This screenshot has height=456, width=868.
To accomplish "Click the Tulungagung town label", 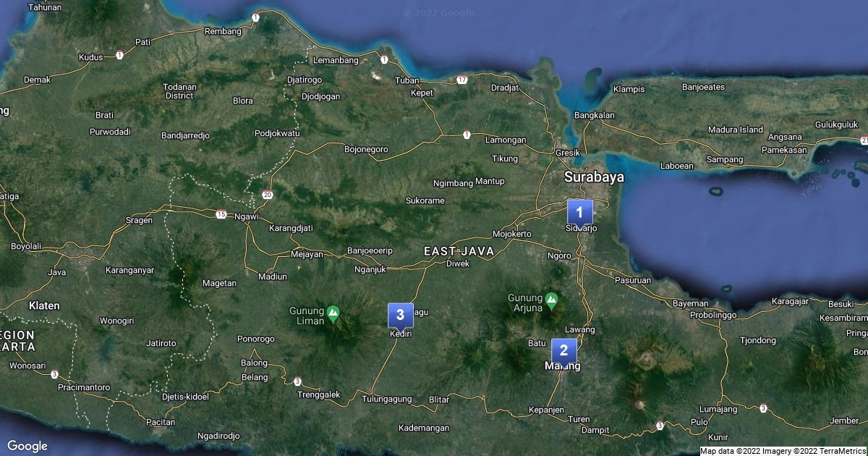I will click(386, 399).
